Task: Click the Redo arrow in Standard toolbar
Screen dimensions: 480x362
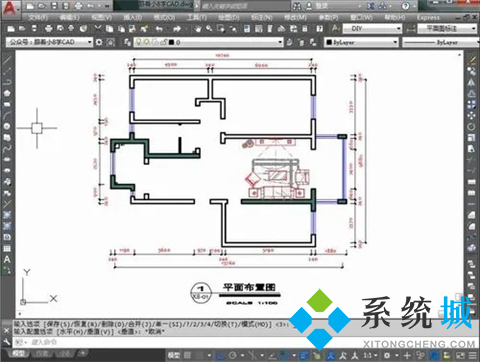Action: (177, 29)
